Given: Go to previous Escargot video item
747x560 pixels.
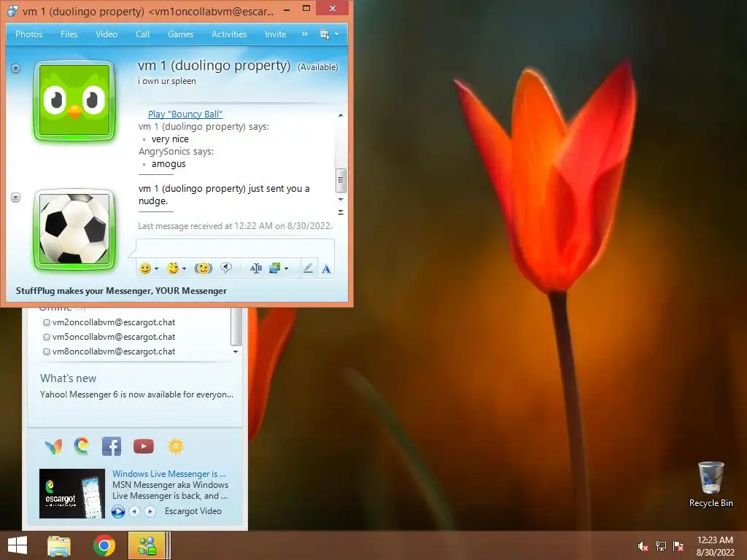Looking at the screenshot, I should [x=135, y=511].
